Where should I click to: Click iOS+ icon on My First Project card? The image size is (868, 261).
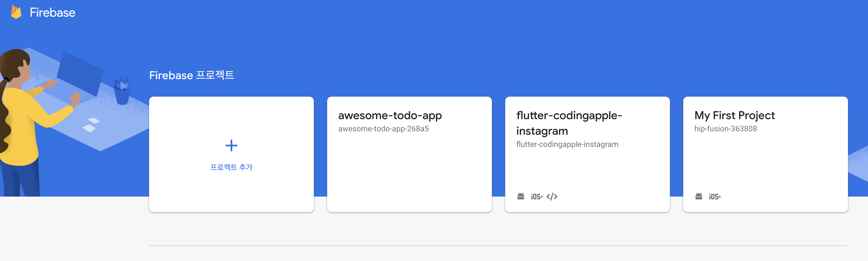pos(715,196)
